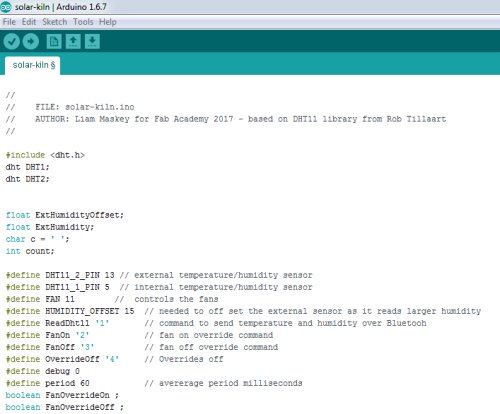Click the '#include <dht.h>' line
The width and height of the screenshot is (500, 414).
point(45,155)
